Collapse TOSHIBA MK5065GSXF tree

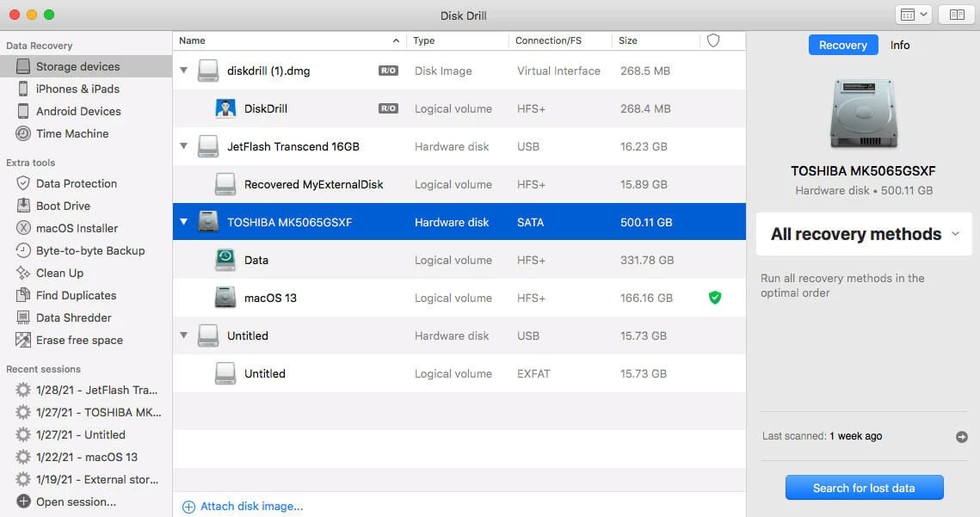pos(184,222)
